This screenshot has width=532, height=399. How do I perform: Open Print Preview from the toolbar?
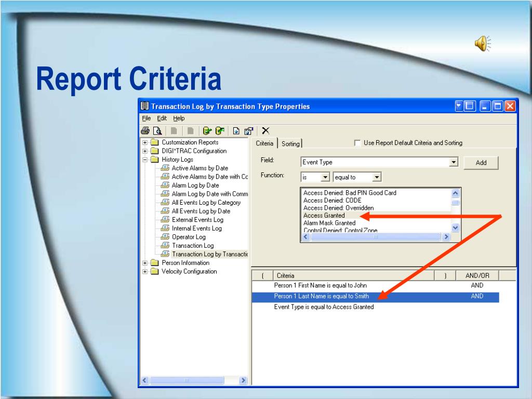click(157, 130)
